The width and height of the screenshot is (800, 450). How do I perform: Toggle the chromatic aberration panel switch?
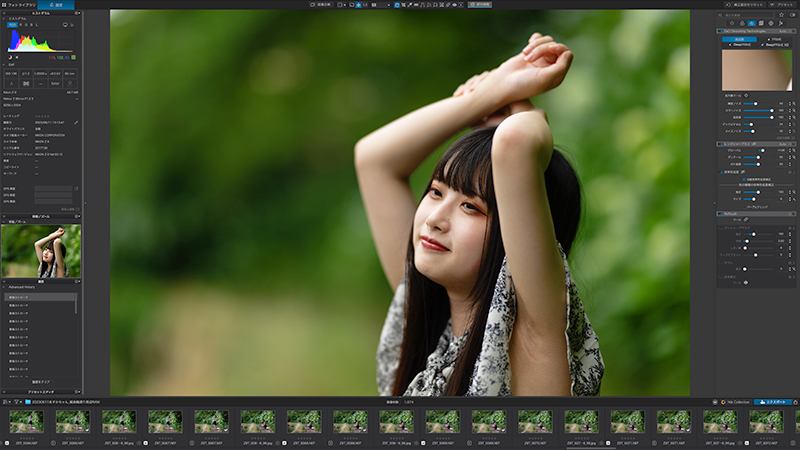[x=721, y=172]
